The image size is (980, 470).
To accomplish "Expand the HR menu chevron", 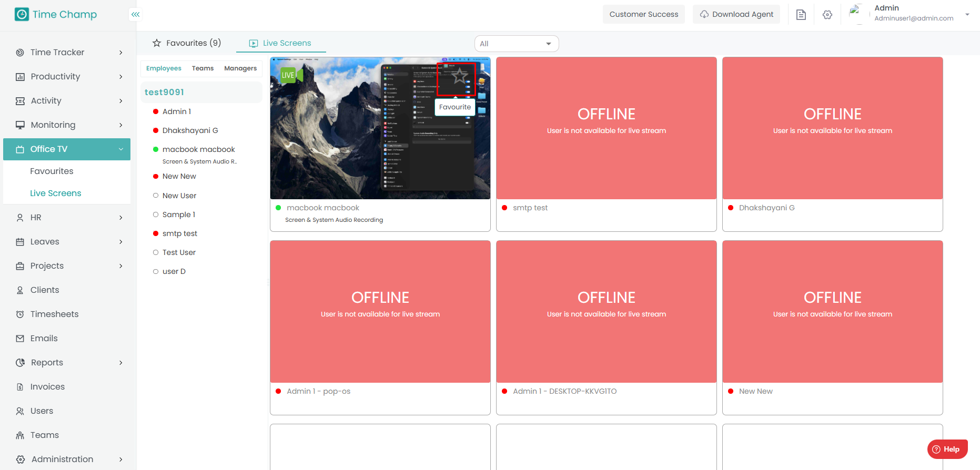I will (121, 218).
